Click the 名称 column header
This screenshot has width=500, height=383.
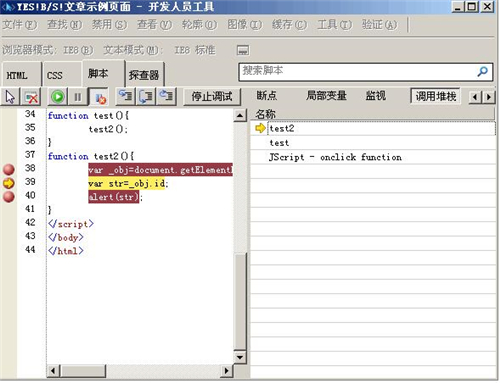[x=372, y=114]
